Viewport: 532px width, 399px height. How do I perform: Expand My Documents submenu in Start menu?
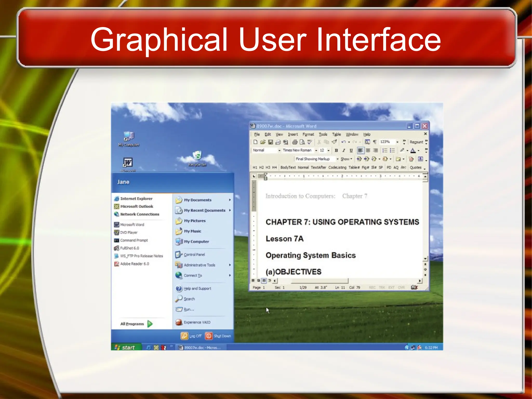(x=230, y=200)
